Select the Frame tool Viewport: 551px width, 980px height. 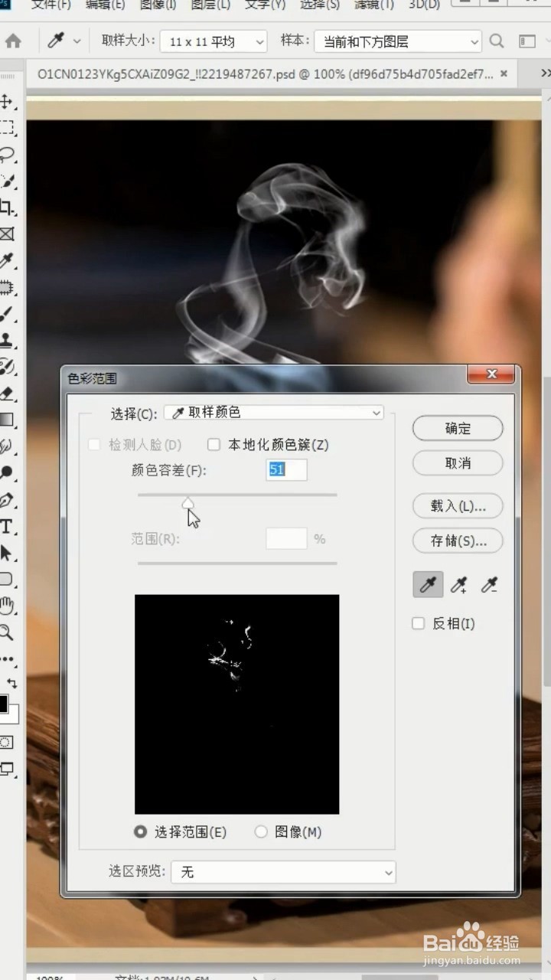[7, 234]
